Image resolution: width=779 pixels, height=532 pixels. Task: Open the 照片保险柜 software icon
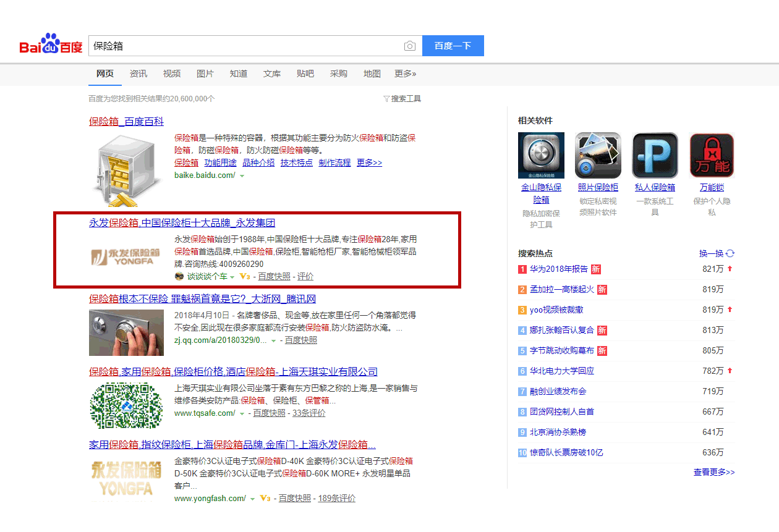[598, 155]
